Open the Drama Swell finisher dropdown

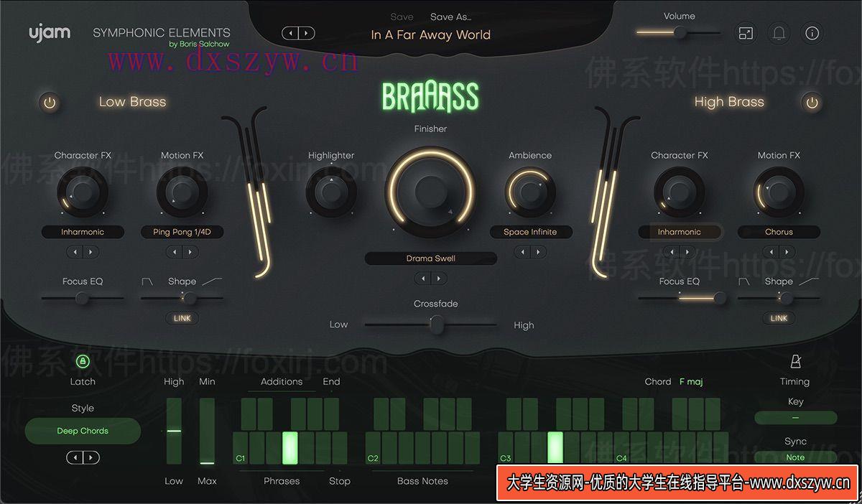(431, 258)
